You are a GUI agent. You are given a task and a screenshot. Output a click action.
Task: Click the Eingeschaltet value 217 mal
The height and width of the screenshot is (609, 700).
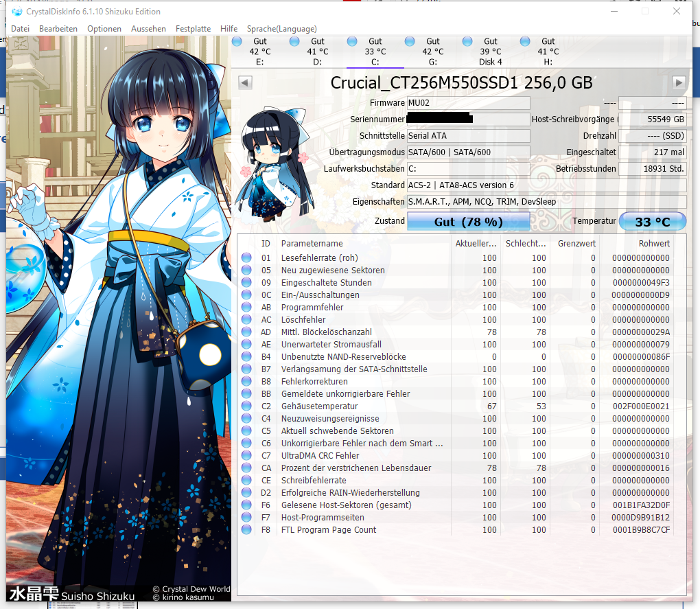click(x=652, y=152)
